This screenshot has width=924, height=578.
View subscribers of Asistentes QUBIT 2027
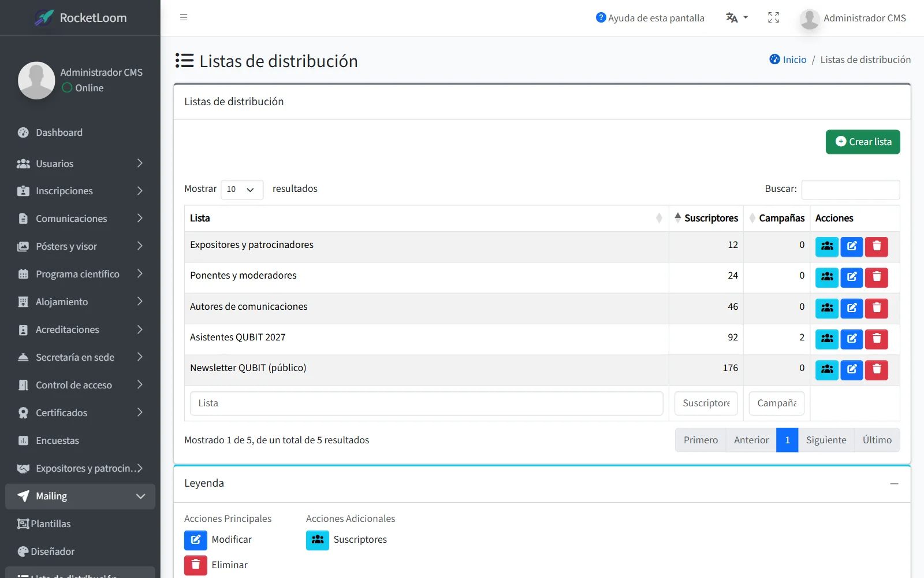pos(827,339)
